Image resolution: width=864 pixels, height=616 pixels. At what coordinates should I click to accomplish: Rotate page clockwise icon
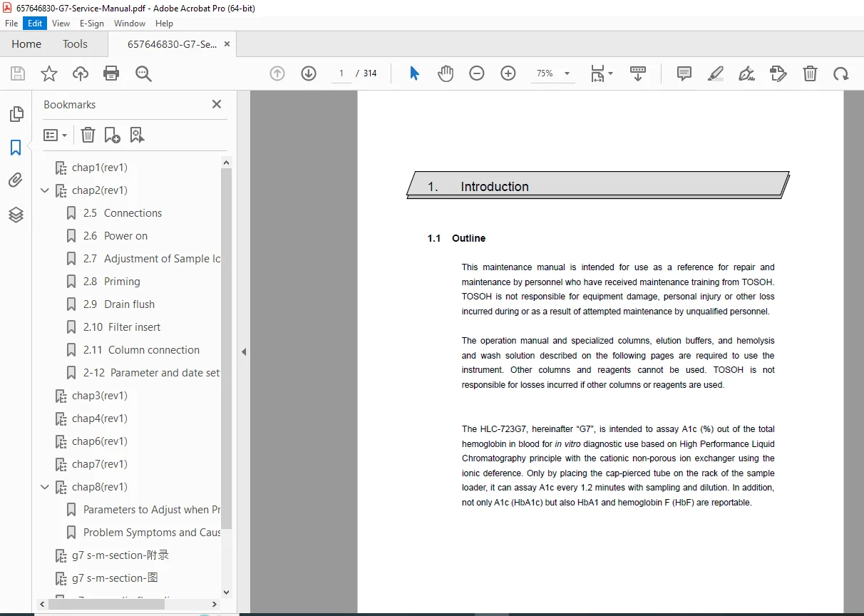point(841,73)
